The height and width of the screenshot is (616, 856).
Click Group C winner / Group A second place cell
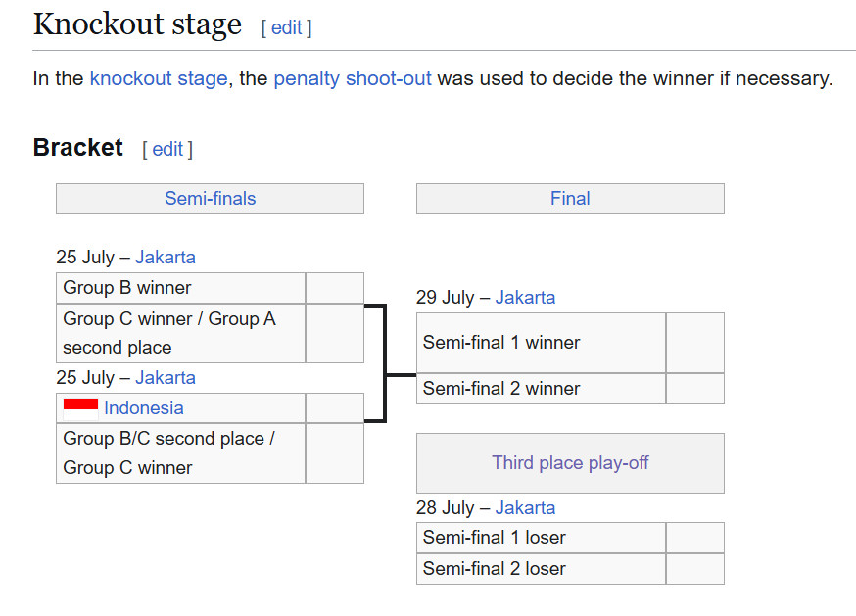click(180, 333)
